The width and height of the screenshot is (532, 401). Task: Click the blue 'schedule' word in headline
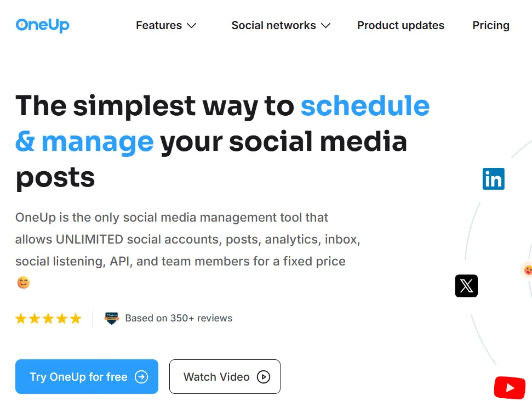tap(365, 105)
